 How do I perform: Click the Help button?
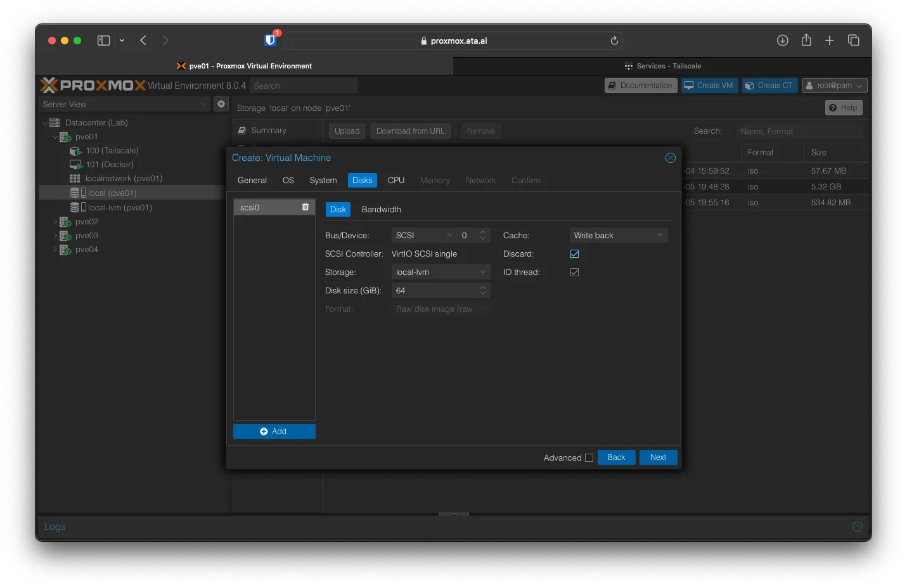point(844,108)
